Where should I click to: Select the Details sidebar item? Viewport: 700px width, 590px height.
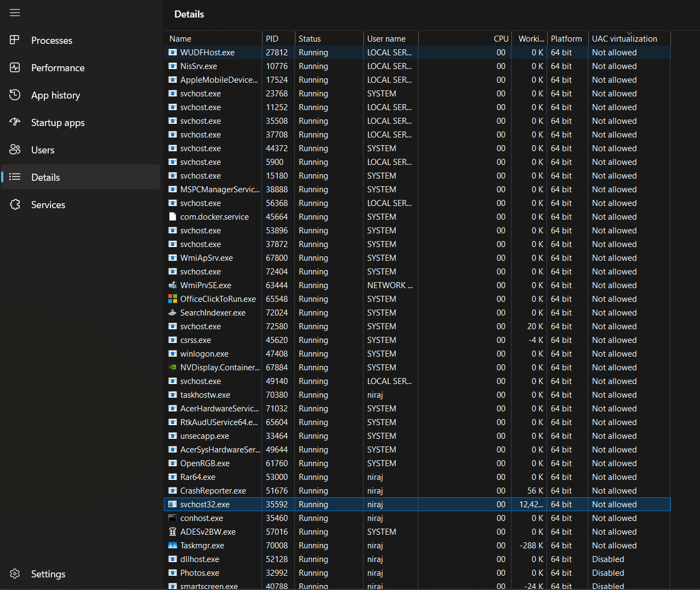81,177
